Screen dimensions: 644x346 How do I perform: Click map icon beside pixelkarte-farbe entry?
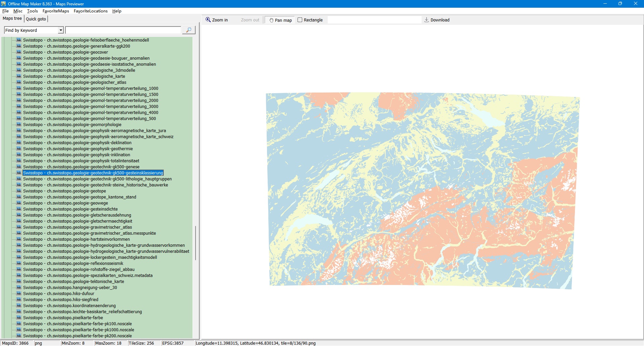pyautogui.click(x=19, y=318)
